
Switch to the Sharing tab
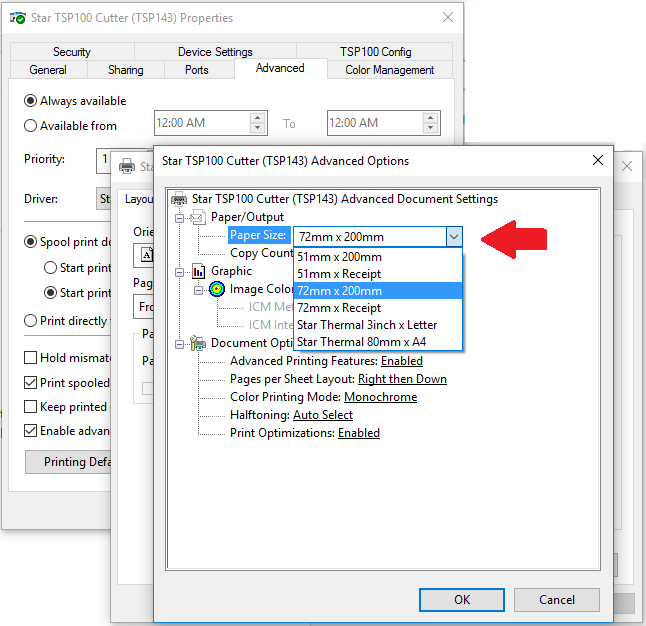(x=126, y=70)
